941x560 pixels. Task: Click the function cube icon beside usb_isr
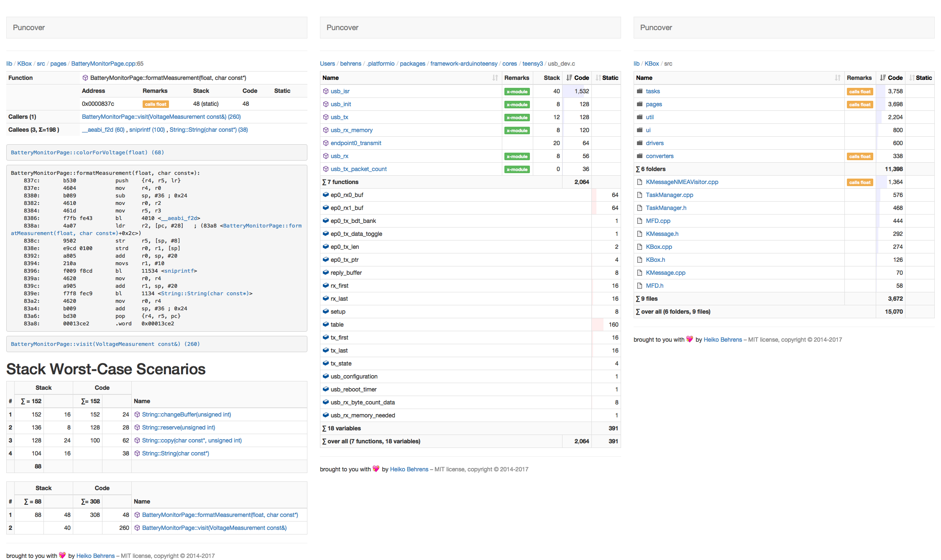tap(325, 91)
